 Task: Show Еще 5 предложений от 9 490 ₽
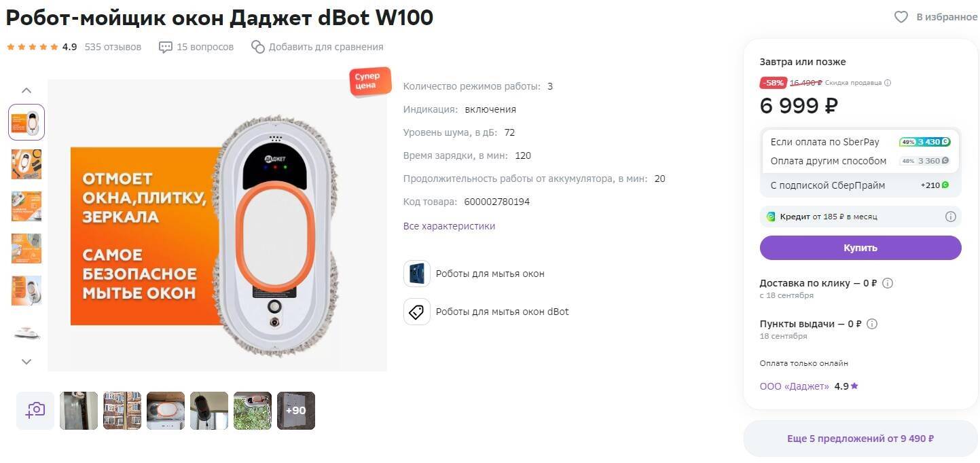tap(860, 439)
